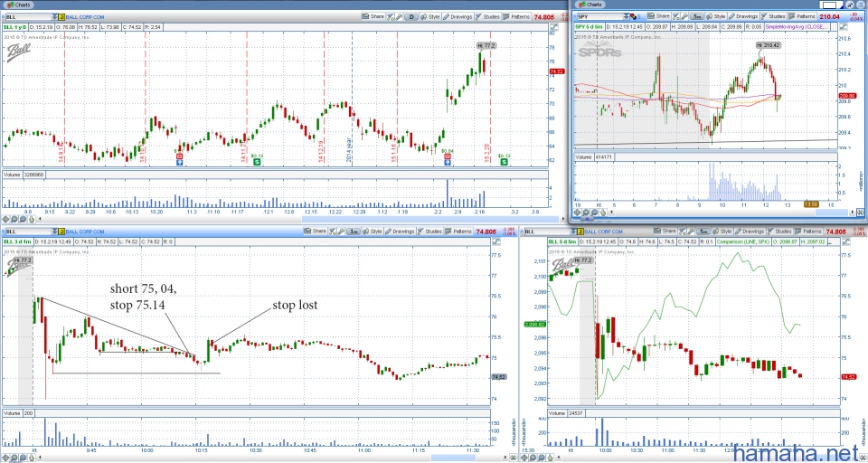Viewport: 868px width, 463px height.
Task: Click the wrench icon in the 1-minute chart toolbar
Action: click(x=341, y=231)
